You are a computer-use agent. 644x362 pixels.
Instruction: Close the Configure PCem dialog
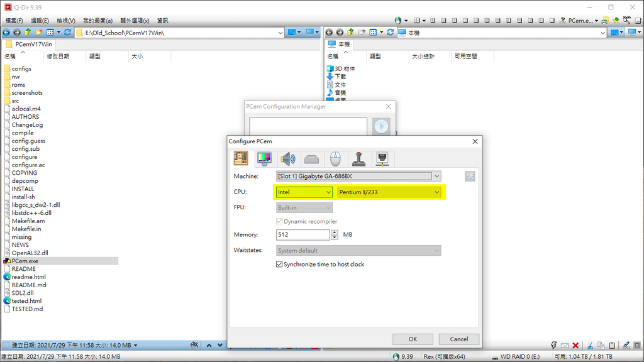(475, 141)
